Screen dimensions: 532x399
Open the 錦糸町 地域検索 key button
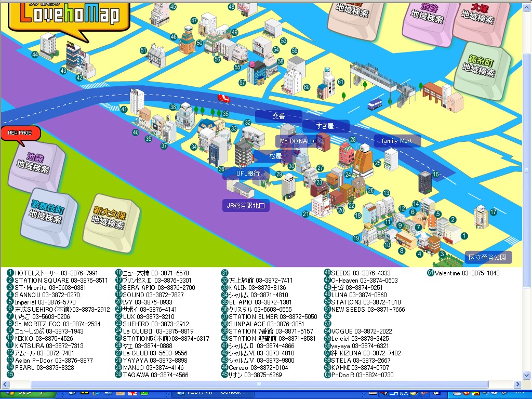point(481,70)
